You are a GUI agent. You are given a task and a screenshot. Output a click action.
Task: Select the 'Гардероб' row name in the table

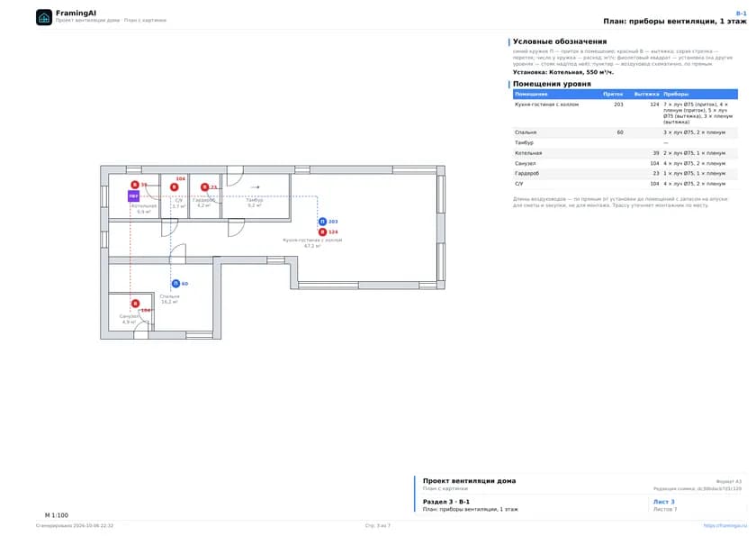(527, 173)
